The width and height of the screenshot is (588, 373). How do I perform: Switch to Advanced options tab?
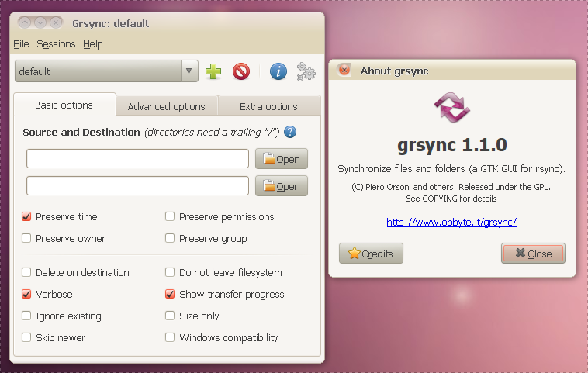[x=167, y=106]
